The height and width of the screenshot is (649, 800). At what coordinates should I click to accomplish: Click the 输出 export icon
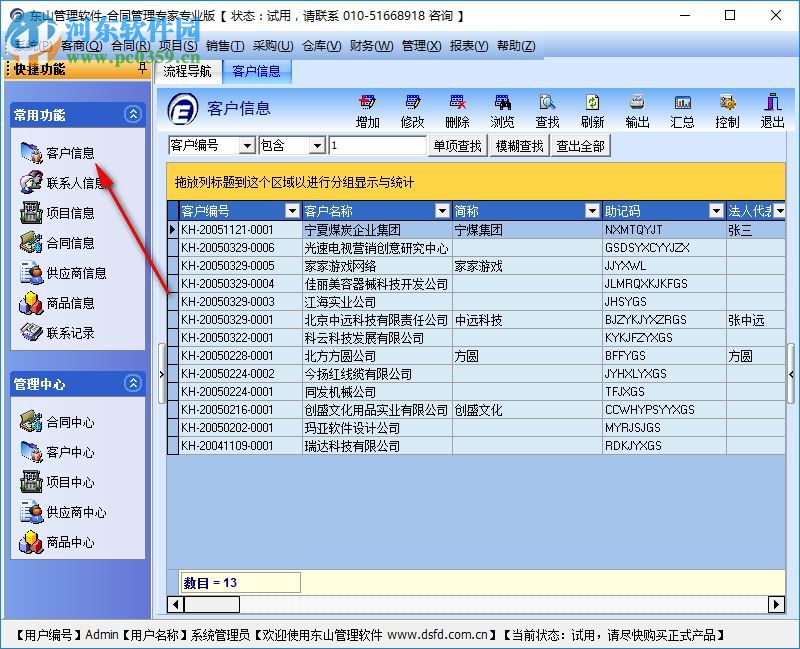tap(638, 110)
